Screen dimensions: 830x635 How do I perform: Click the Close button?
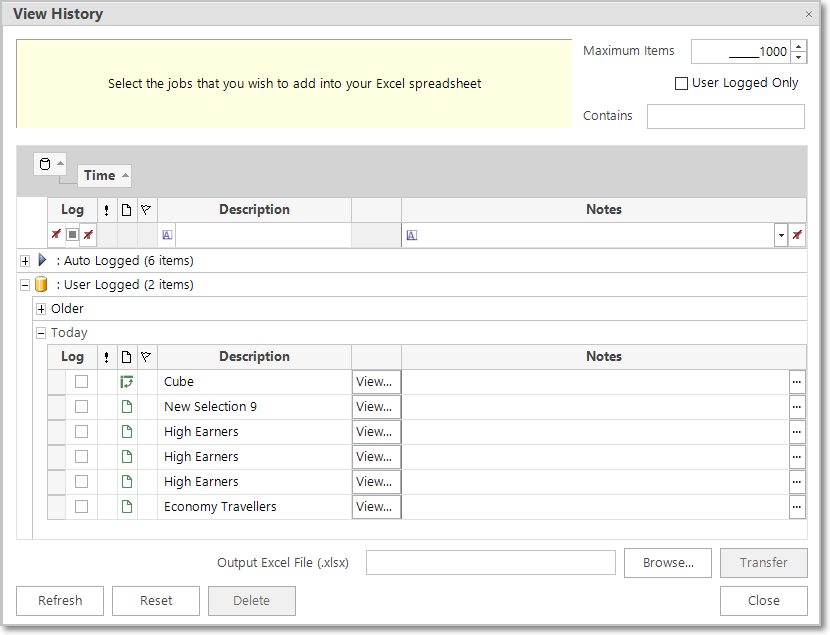pos(764,601)
